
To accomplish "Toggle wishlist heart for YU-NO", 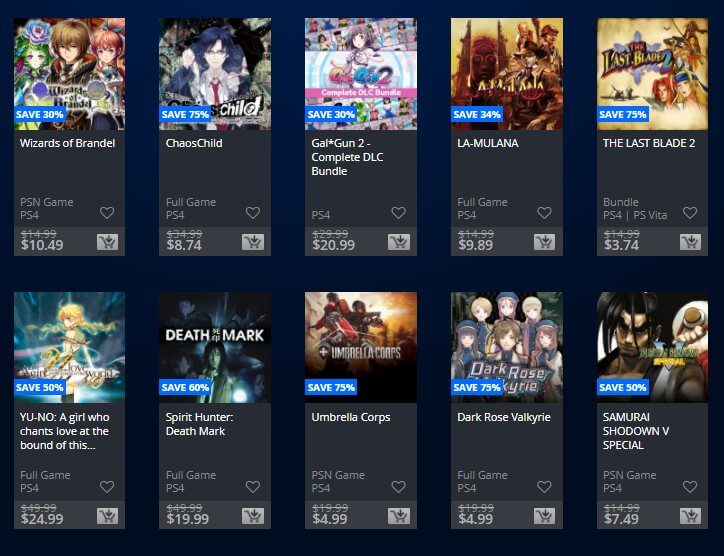I will (107, 486).
